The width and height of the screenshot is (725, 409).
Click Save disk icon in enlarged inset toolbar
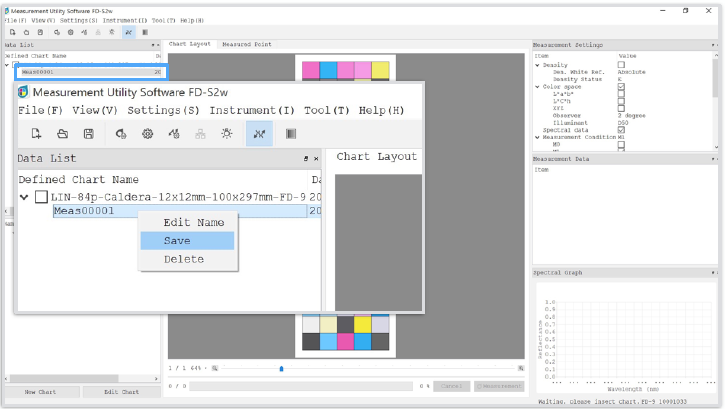pyautogui.click(x=89, y=134)
